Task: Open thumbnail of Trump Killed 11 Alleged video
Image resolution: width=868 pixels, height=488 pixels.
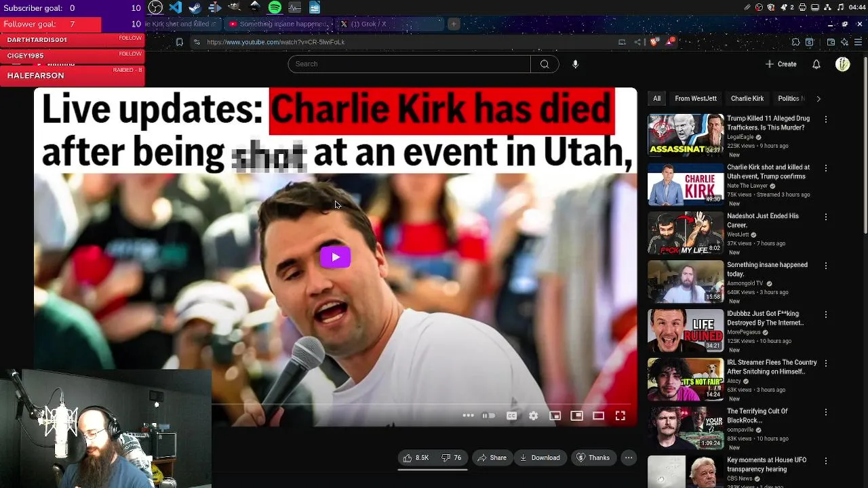Action: (686, 135)
